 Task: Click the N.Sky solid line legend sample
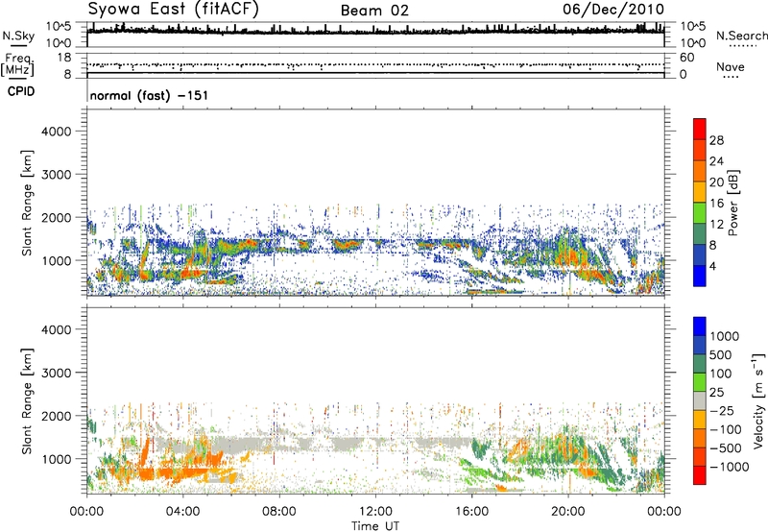pyautogui.click(x=18, y=45)
